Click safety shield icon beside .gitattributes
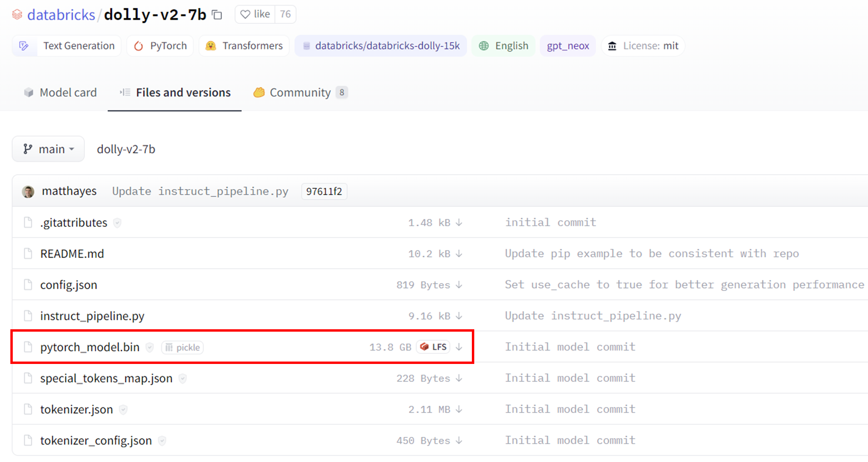 click(x=117, y=223)
